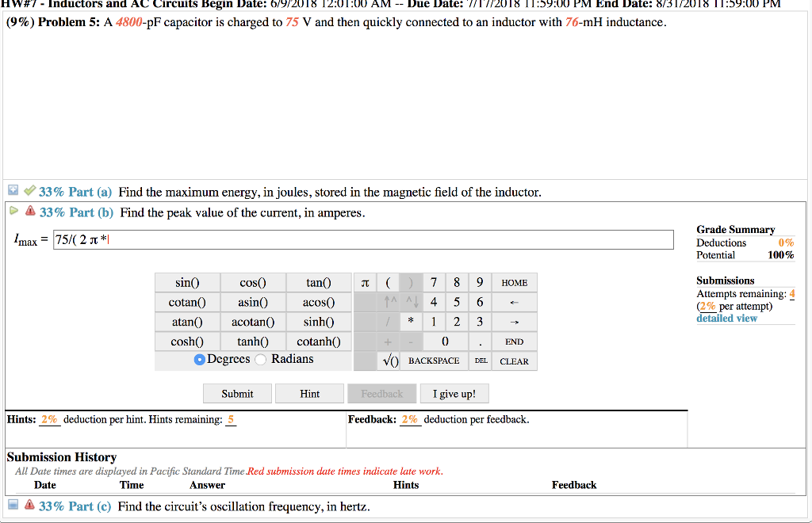Click the hints remaining 5 link

pyautogui.click(x=231, y=419)
